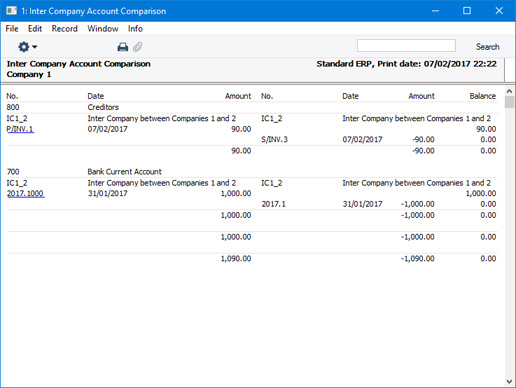Click the Balance column header
Image resolution: width=516 pixels, height=388 pixels.
[x=483, y=96]
